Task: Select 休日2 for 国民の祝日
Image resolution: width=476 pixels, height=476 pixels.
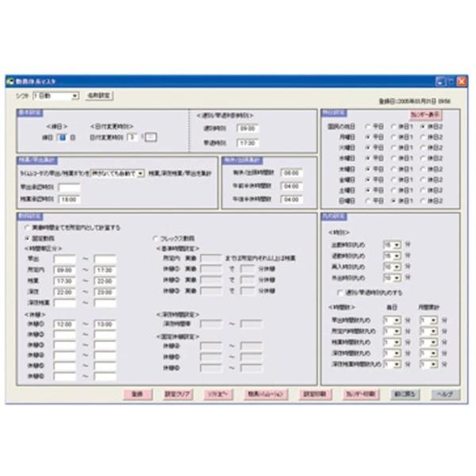Action: tap(423, 126)
